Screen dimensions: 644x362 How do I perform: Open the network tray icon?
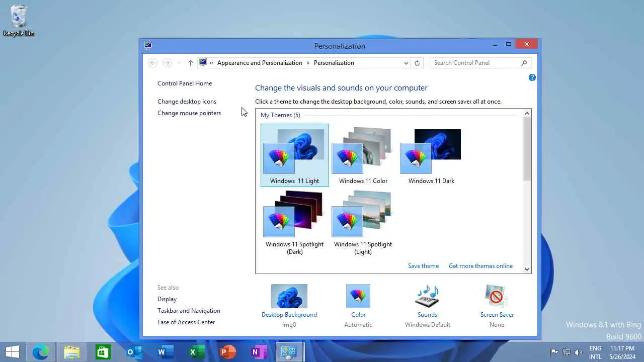click(x=567, y=352)
